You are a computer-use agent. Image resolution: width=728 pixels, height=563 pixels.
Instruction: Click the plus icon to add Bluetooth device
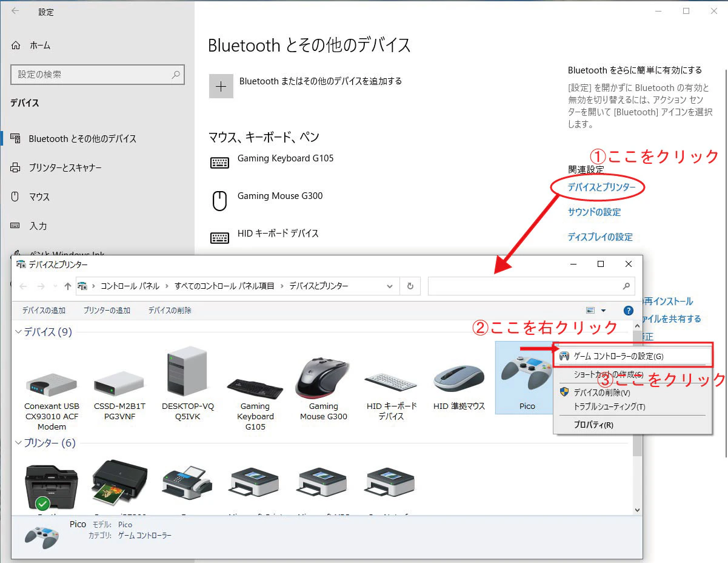[221, 86]
